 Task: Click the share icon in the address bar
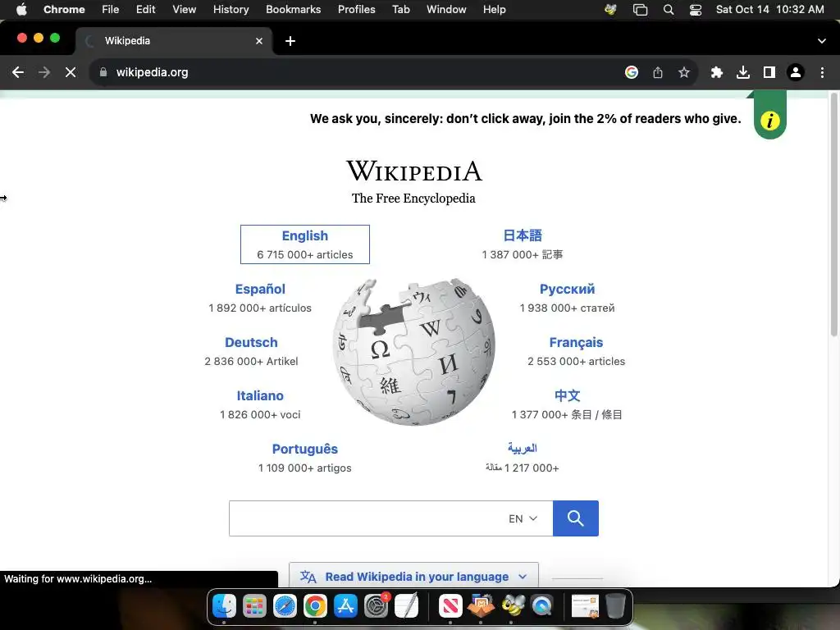(658, 72)
